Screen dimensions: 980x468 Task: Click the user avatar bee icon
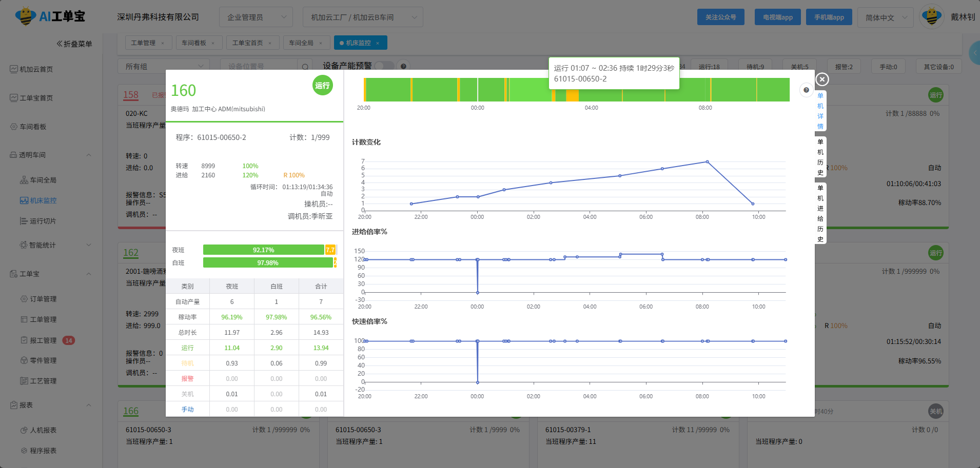931,17
